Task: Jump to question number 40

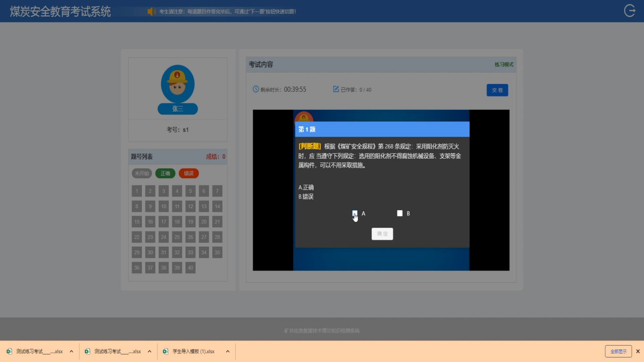Action: pos(191,268)
